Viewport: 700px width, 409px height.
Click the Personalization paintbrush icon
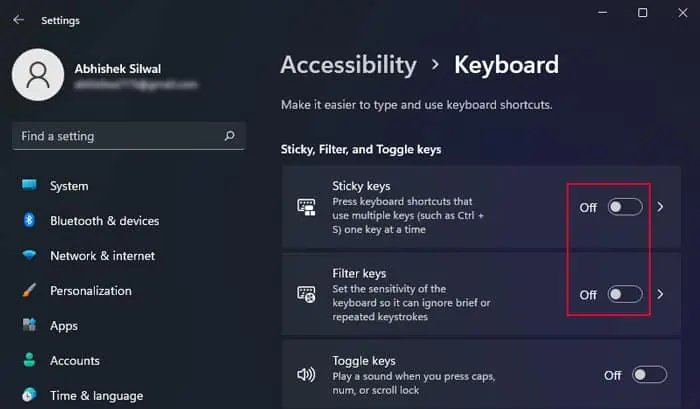click(29, 291)
